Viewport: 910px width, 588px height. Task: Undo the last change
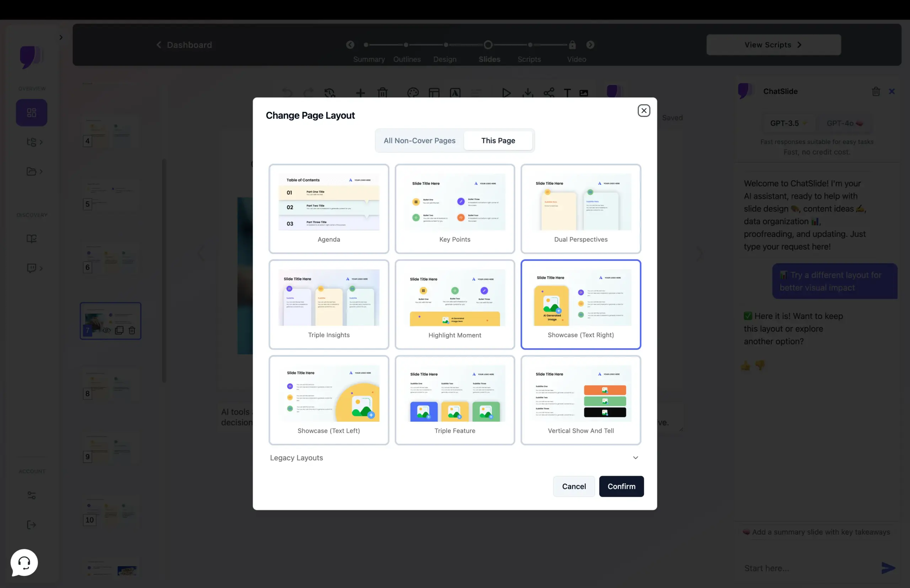point(287,93)
